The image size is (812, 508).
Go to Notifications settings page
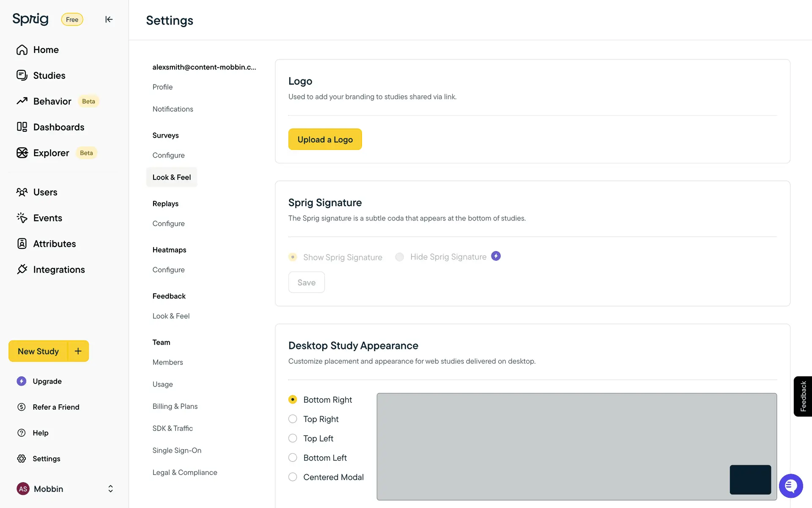click(x=173, y=109)
